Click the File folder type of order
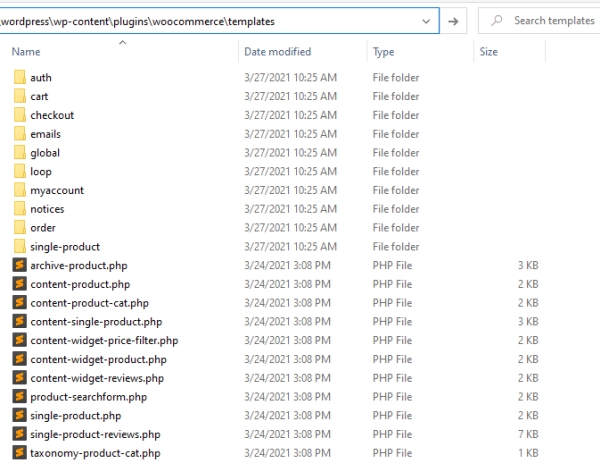The height and width of the screenshot is (471, 600). tap(396, 228)
